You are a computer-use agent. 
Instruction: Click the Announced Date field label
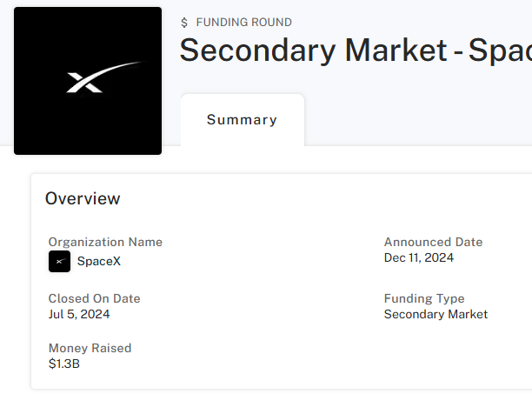click(433, 242)
